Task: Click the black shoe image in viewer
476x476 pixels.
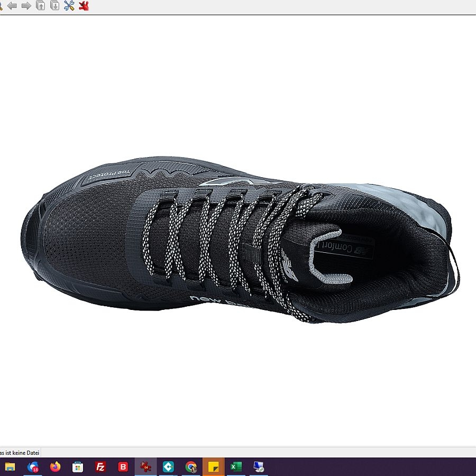Action: click(x=238, y=238)
